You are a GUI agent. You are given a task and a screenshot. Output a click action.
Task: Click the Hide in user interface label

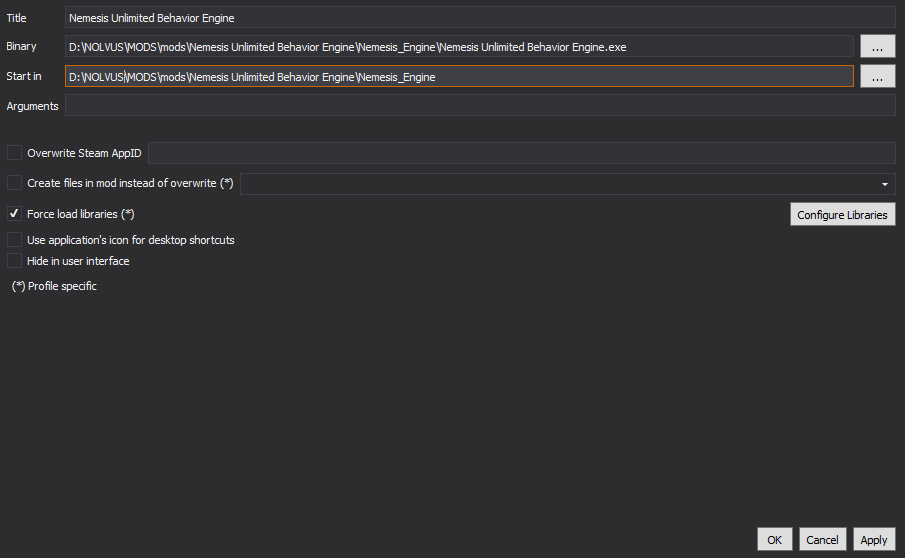[x=78, y=261]
